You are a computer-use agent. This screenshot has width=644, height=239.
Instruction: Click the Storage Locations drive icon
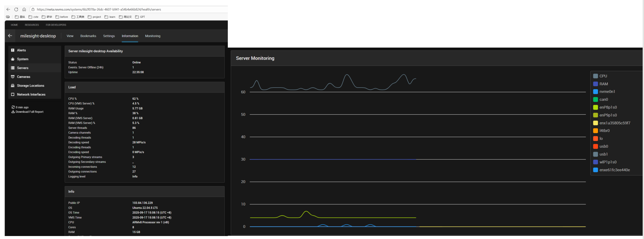click(x=13, y=86)
